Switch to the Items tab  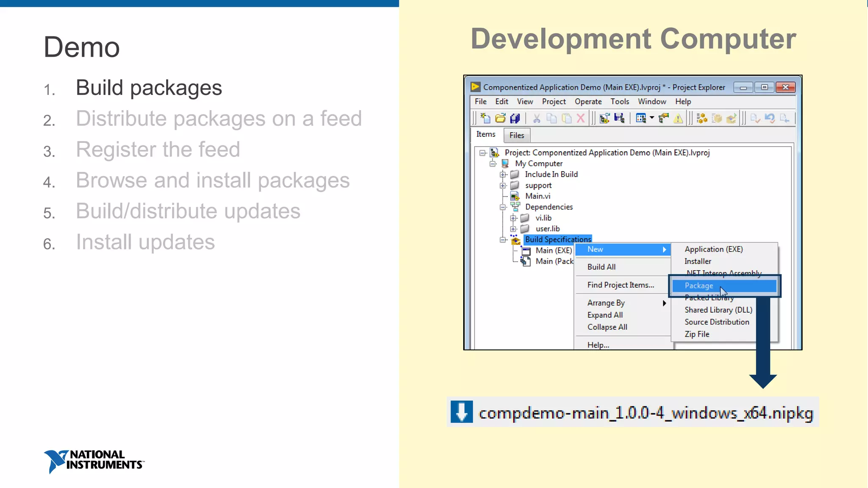coord(486,134)
